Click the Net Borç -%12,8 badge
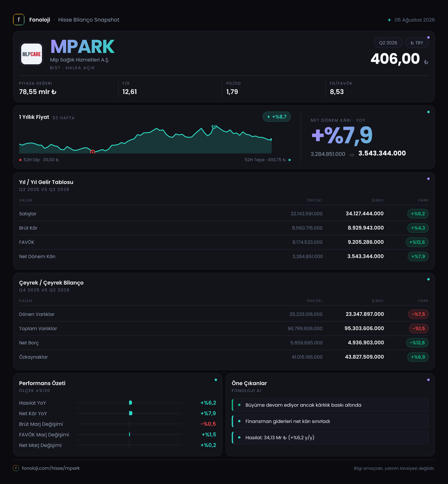The width and height of the screenshot is (448, 484). tap(417, 343)
